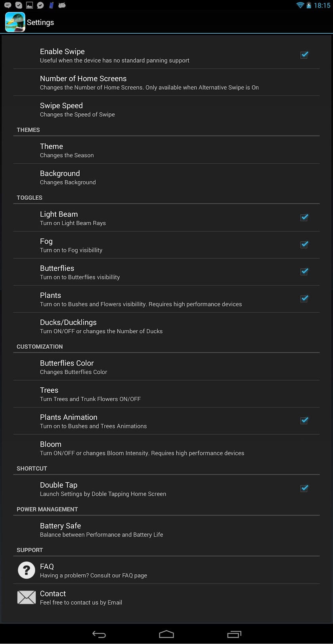
Task: Turn off Butterflies checkbox
Action: pos(304,271)
